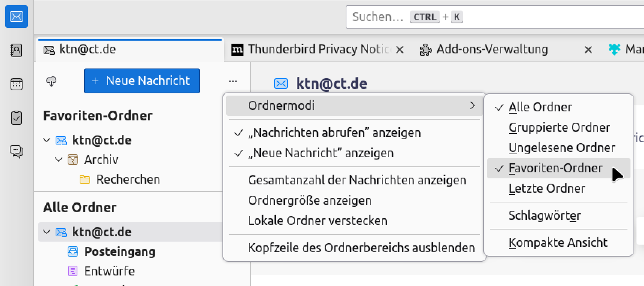The height and width of the screenshot is (286, 644).
Task: Toggle the Favoriten-Ordner folder mode
Action: (x=555, y=168)
